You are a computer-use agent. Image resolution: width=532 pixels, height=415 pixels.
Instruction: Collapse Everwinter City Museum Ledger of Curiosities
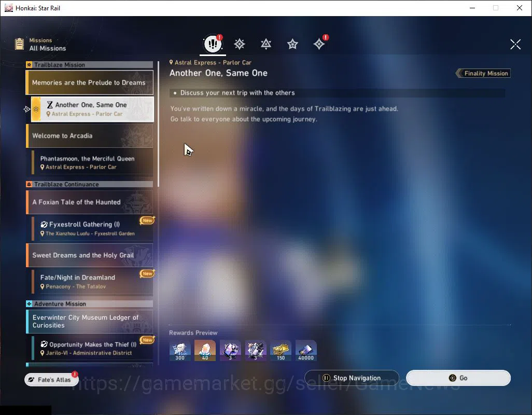point(90,321)
